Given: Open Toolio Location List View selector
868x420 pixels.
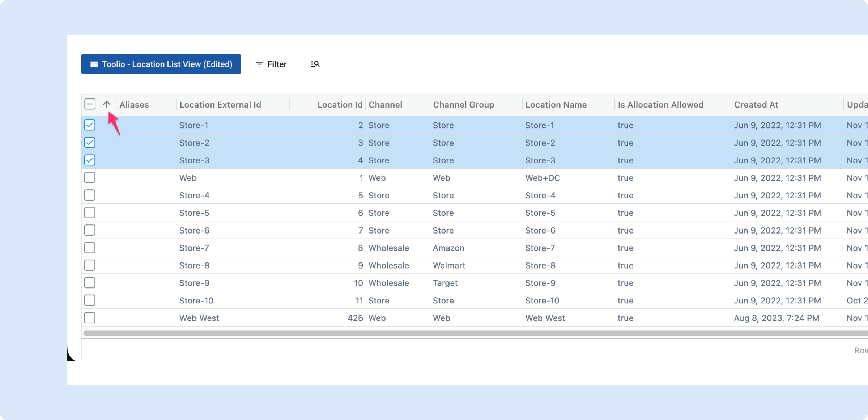Looking at the screenshot, I should pyautogui.click(x=161, y=64).
